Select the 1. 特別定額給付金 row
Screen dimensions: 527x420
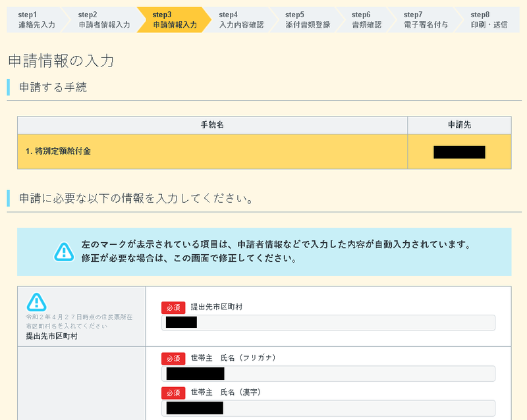coord(264,151)
